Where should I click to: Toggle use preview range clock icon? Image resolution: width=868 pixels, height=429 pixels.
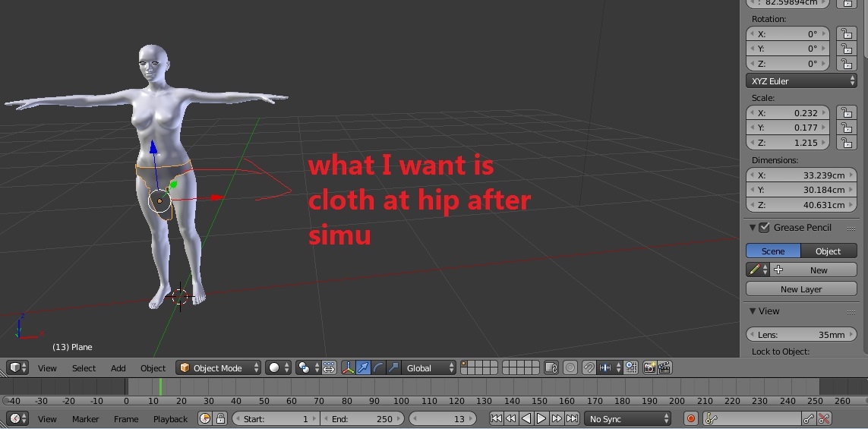pyautogui.click(x=205, y=418)
